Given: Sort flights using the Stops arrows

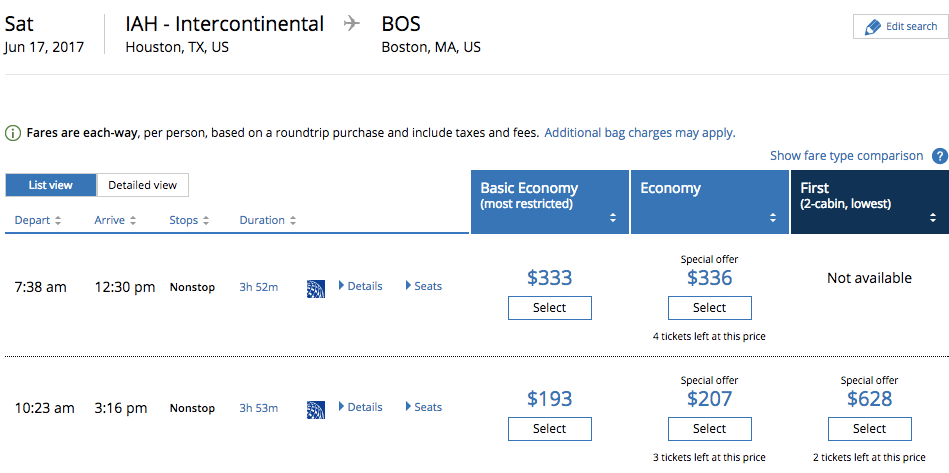Looking at the screenshot, I should point(206,221).
